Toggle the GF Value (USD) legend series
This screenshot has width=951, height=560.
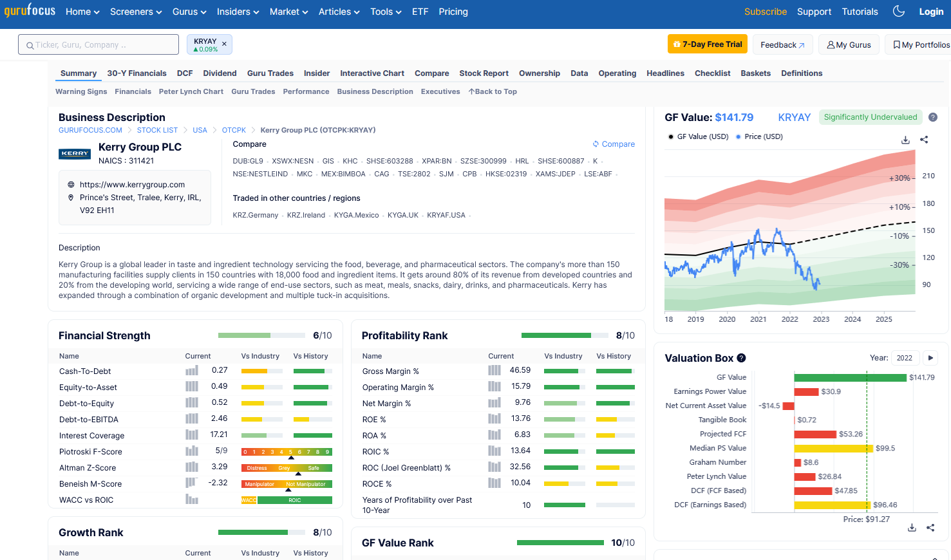(699, 136)
